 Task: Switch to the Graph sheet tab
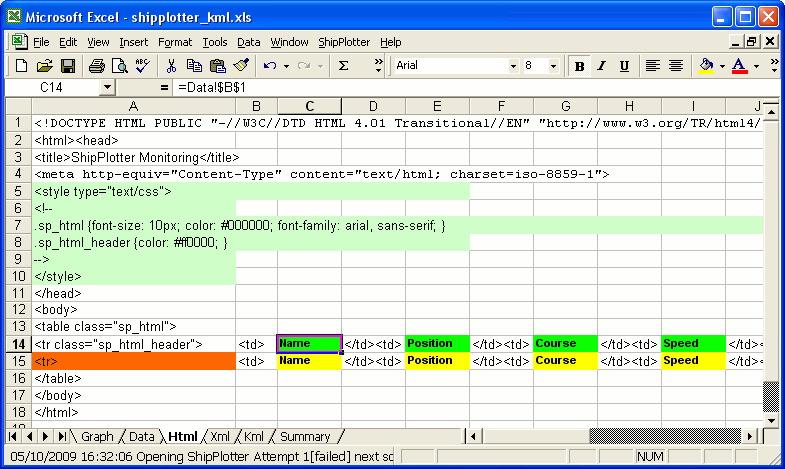97,436
